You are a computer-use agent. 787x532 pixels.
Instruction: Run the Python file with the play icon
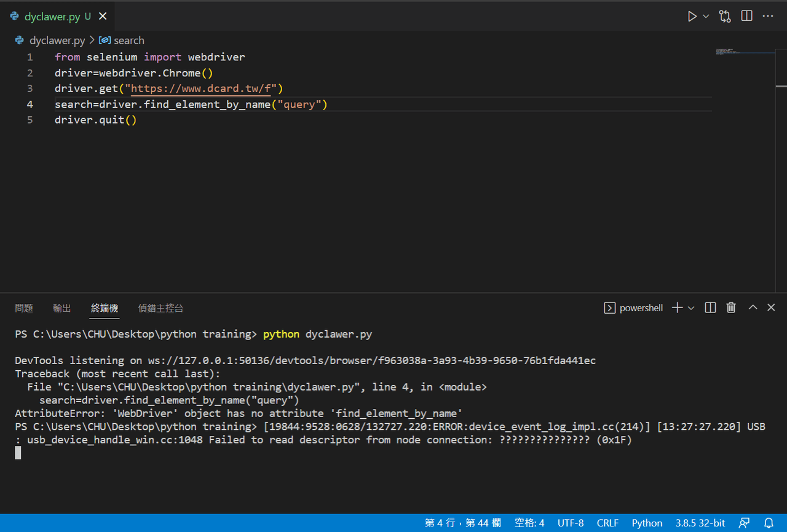pos(692,16)
